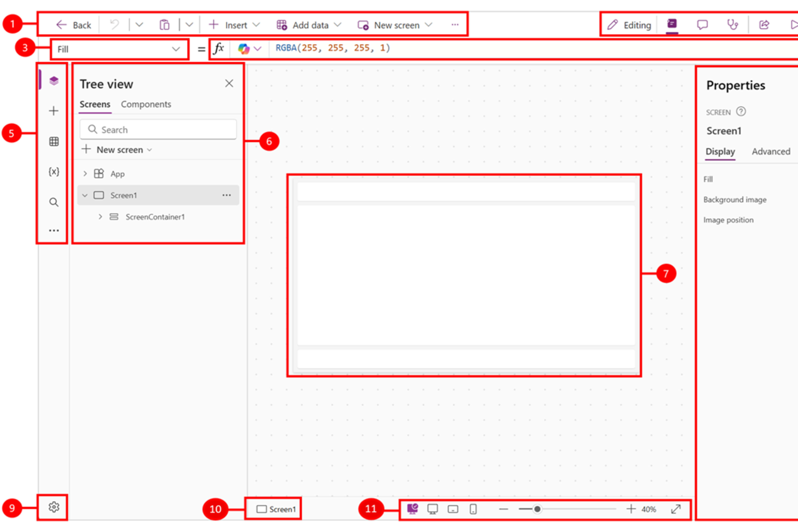Screen dimensions: 798x532
Task: Open the sidebar more options ellipsis
Action: click(54, 230)
